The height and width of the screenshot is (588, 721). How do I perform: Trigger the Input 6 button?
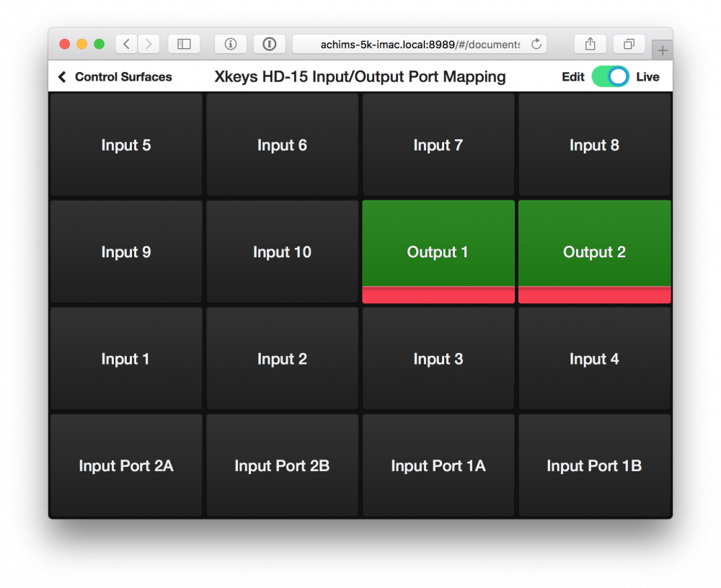pos(282,145)
